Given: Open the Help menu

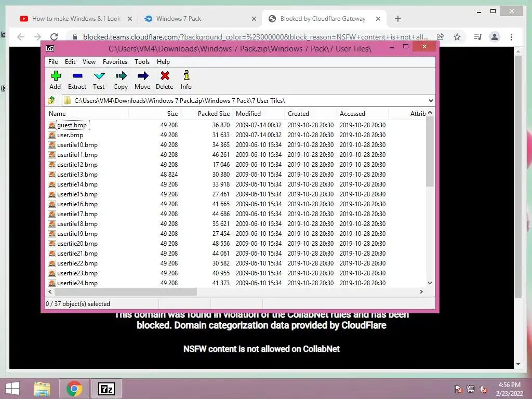Looking at the screenshot, I should (163, 62).
